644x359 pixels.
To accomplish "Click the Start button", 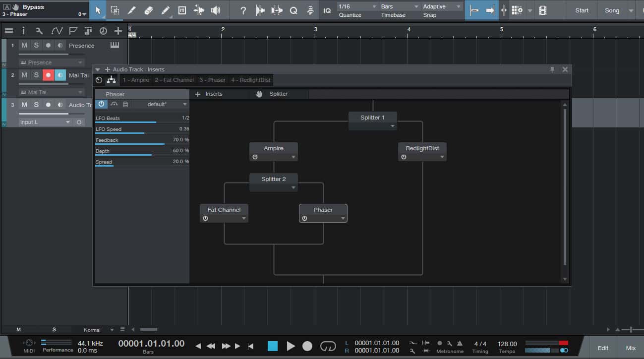I will [x=582, y=10].
